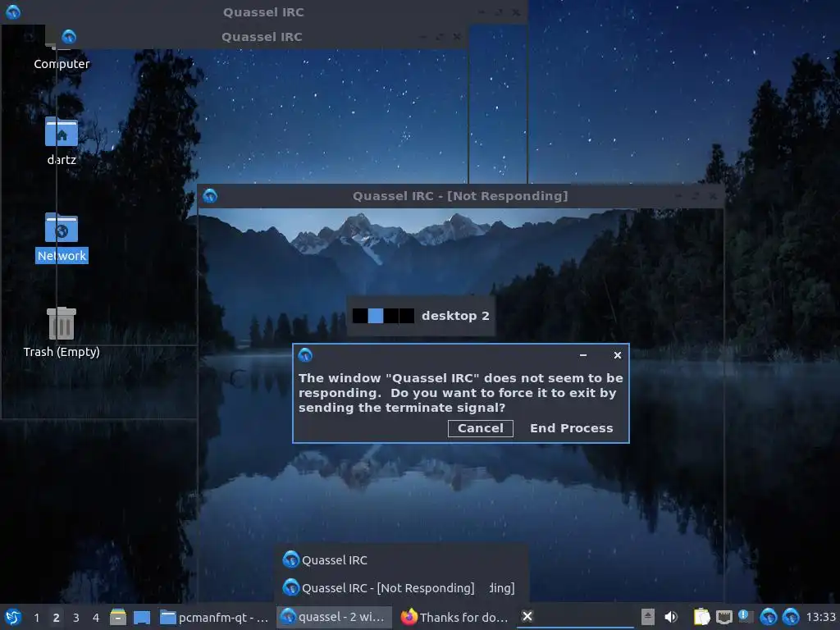
Task: Click the 13:33 clock in the panel
Action: pos(820,617)
